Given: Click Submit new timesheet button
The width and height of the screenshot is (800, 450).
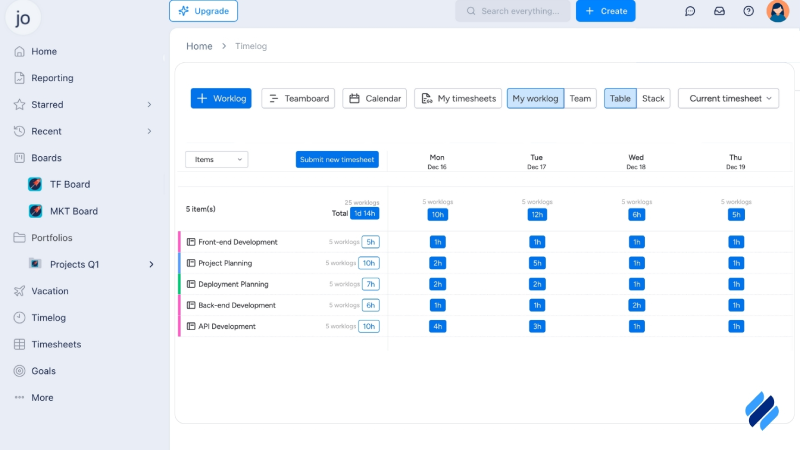Looking at the screenshot, I should [337, 159].
